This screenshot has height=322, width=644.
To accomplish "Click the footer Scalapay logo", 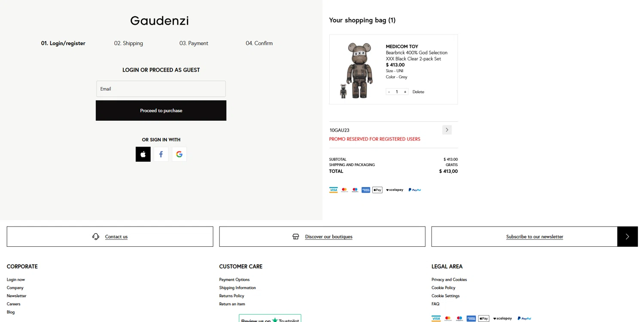I will click(502, 319).
